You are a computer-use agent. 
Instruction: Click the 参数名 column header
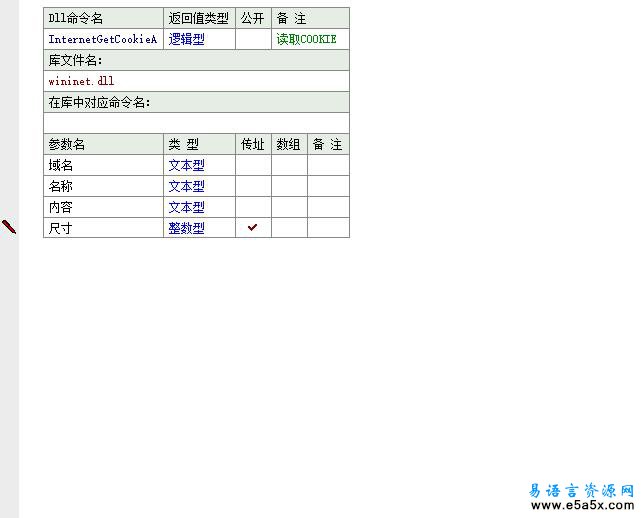[x=103, y=145]
